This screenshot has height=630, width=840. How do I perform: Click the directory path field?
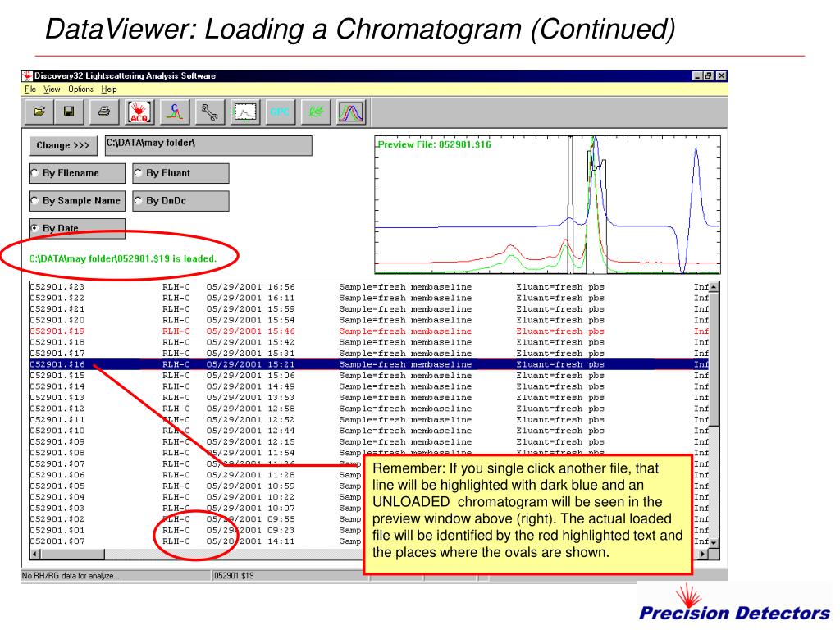[x=208, y=145]
